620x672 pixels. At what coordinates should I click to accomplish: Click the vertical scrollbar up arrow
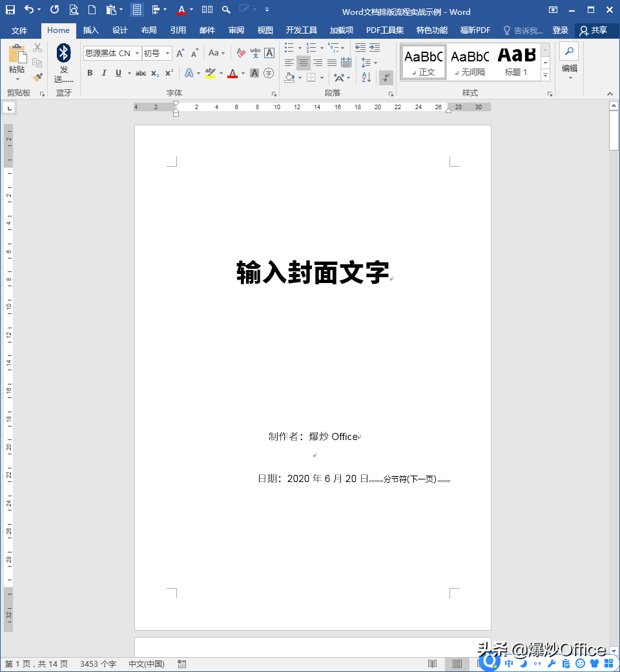pos(614,105)
